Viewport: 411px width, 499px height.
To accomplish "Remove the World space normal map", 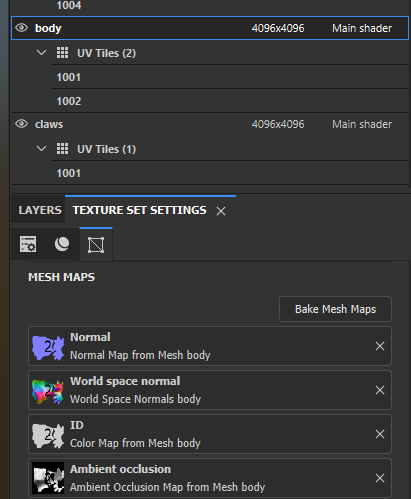I will (x=380, y=390).
